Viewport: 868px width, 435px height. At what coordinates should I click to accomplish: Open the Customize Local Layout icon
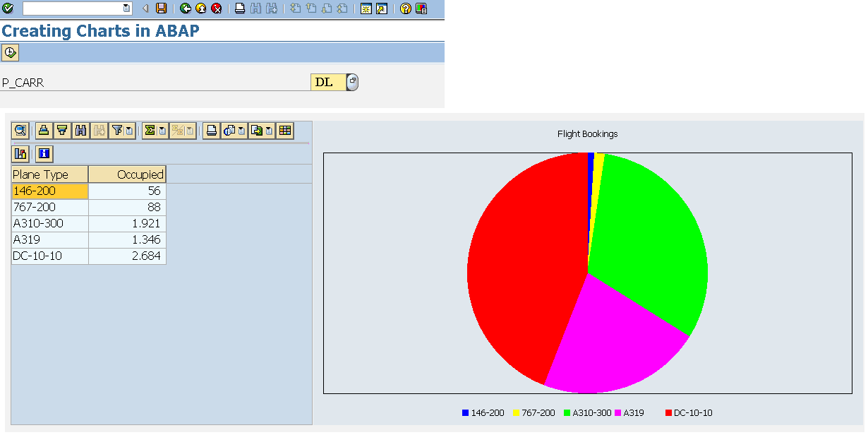pyautogui.click(x=421, y=8)
